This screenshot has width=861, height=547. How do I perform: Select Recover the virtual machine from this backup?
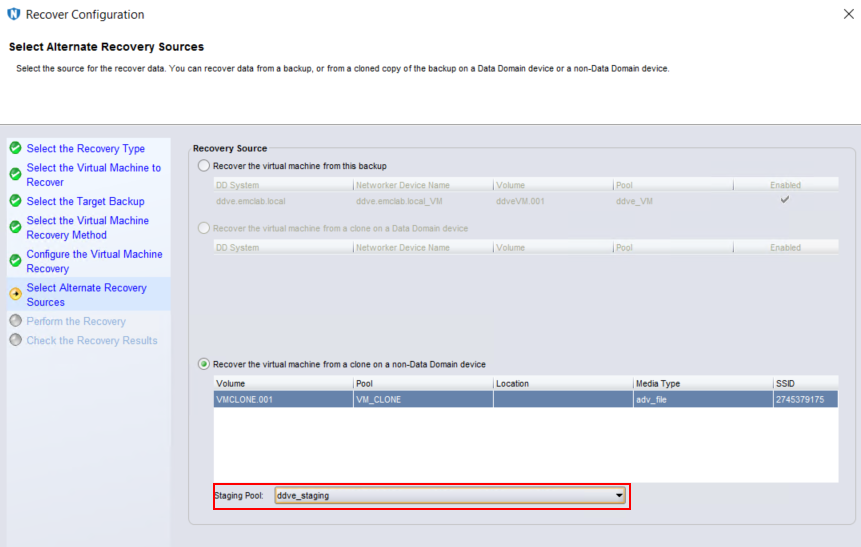[x=205, y=166]
